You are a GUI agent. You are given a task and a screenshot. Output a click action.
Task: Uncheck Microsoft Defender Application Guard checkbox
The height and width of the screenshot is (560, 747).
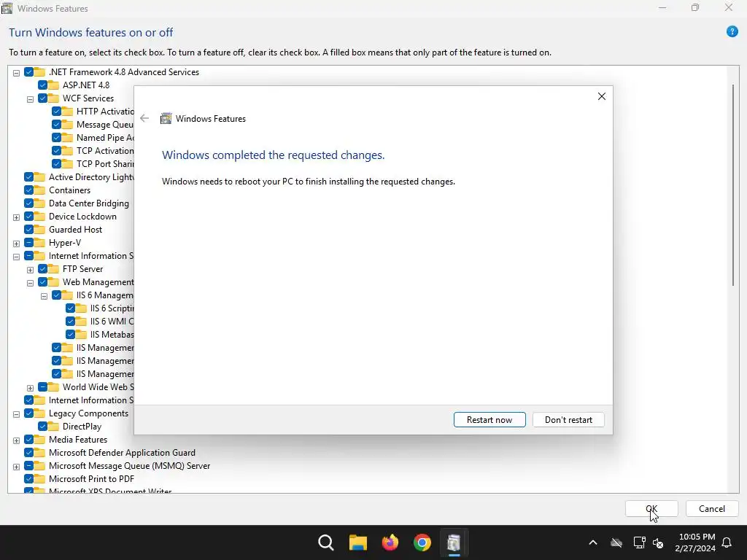tap(28, 452)
